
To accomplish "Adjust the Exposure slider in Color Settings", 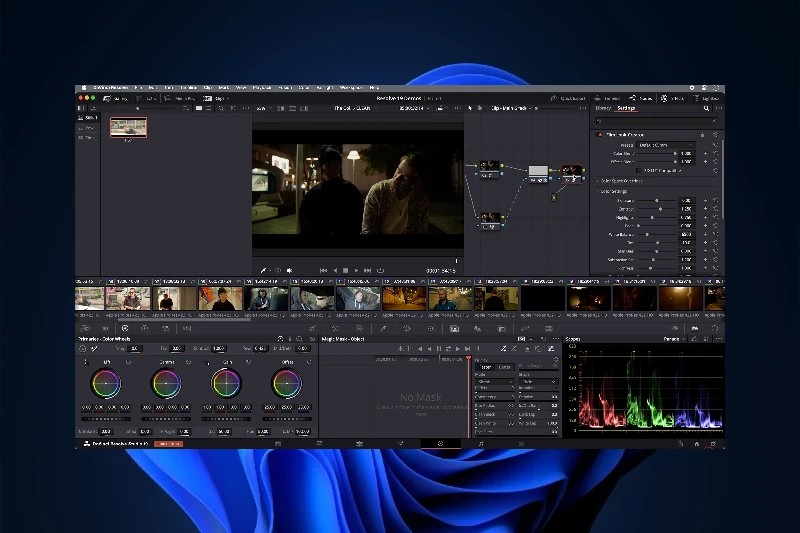I will (657, 200).
